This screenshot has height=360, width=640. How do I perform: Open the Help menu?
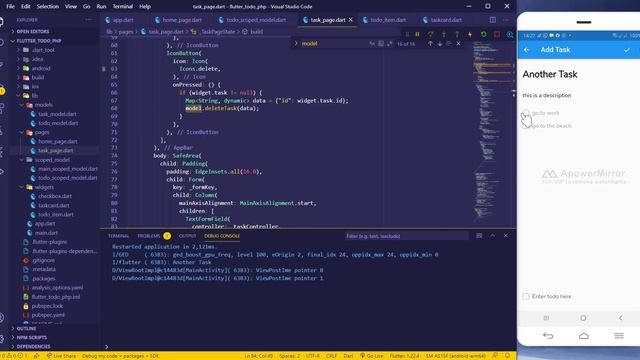pos(145,7)
